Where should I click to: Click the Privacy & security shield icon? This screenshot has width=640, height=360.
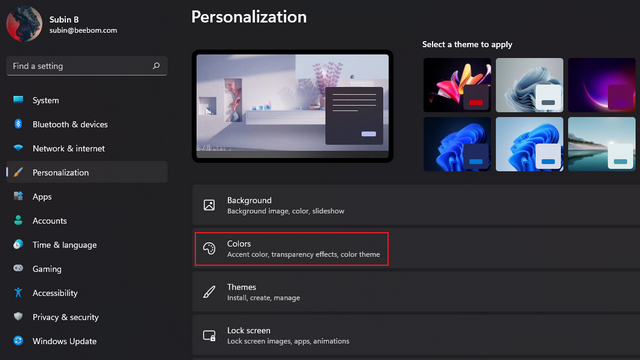[x=18, y=316]
